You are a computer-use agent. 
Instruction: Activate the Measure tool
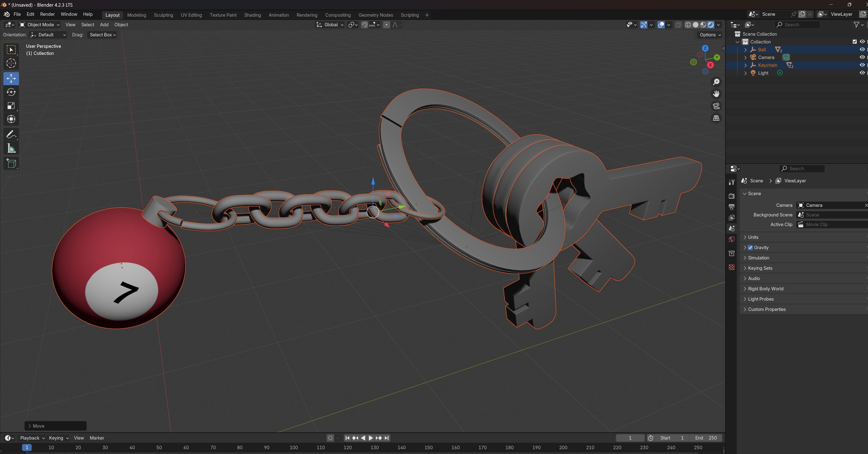coord(11,149)
